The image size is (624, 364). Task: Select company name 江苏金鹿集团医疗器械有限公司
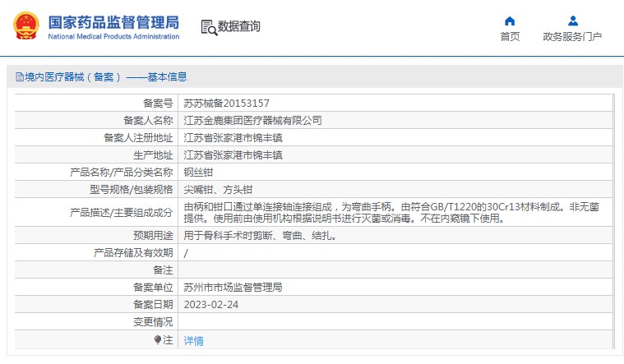[x=252, y=121]
